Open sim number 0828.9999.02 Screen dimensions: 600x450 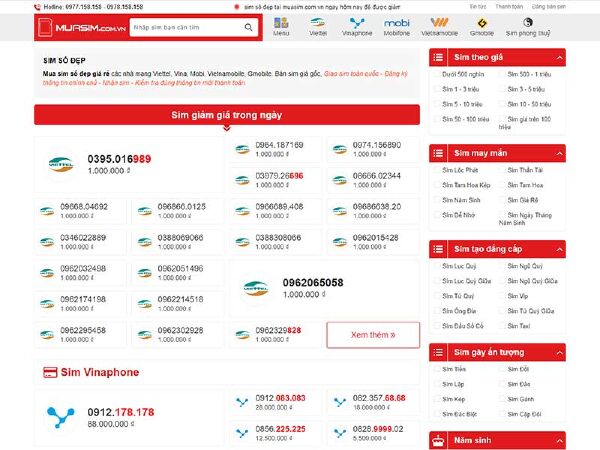point(378,429)
